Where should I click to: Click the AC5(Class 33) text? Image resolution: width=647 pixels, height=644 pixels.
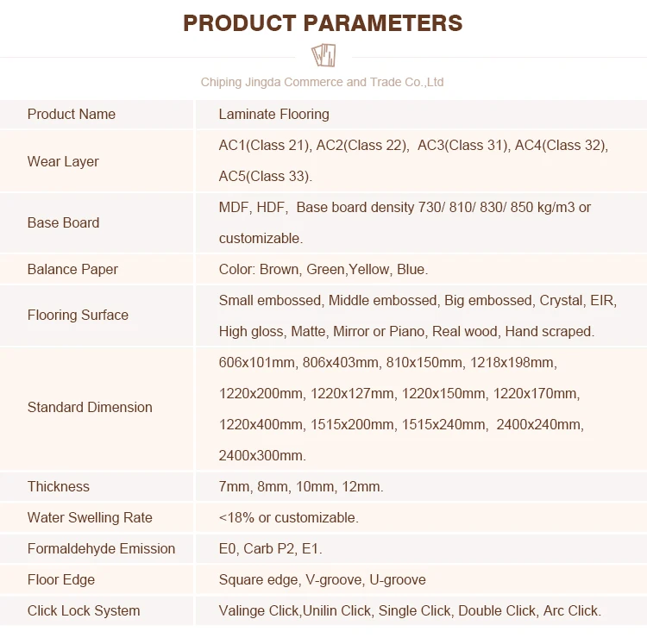click(265, 177)
